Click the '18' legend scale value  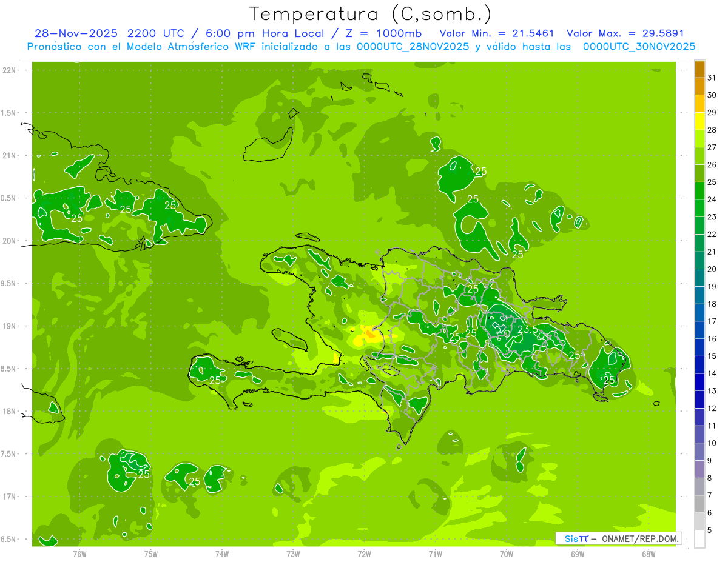tap(712, 304)
